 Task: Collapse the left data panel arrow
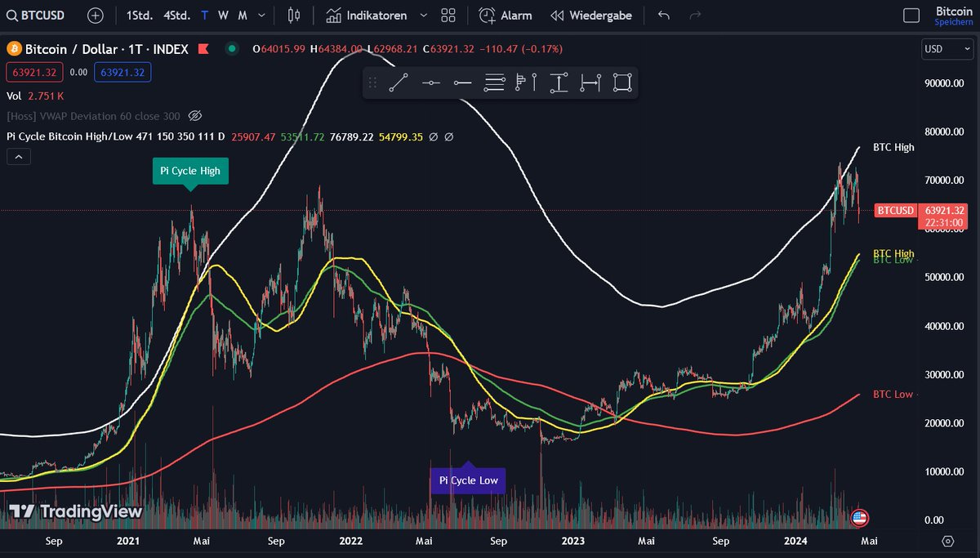pyautogui.click(x=18, y=156)
